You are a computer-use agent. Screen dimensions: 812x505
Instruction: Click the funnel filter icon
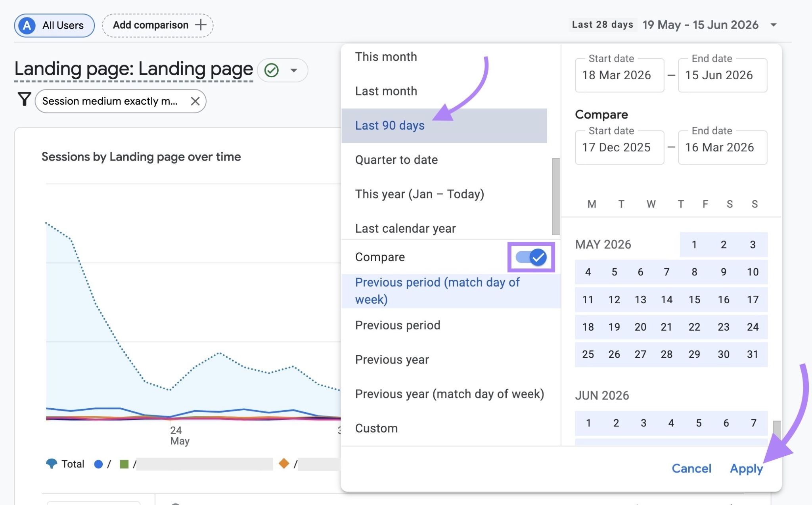pyautogui.click(x=24, y=99)
